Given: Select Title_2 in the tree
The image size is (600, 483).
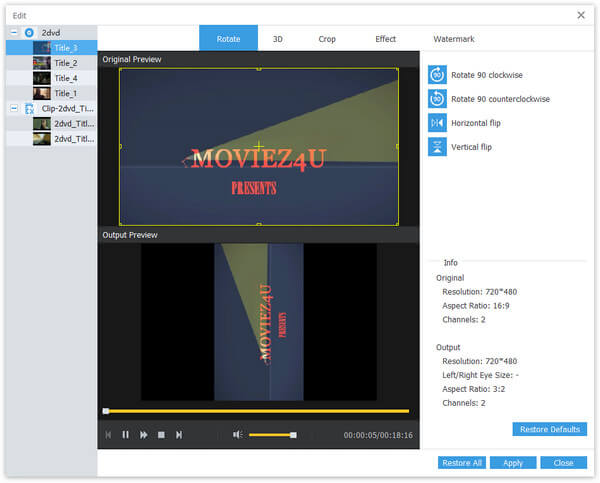Looking at the screenshot, I should pyautogui.click(x=51, y=63).
